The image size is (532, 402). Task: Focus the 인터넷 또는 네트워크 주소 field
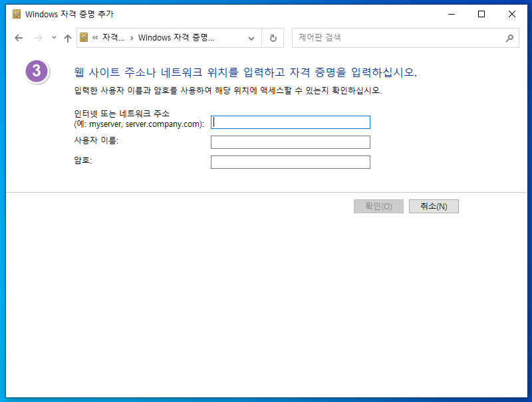click(291, 122)
